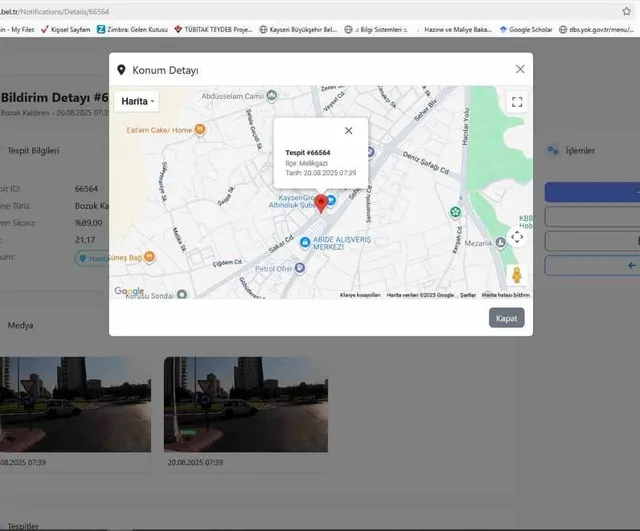Open Google Scholar bookmark

click(526, 29)
